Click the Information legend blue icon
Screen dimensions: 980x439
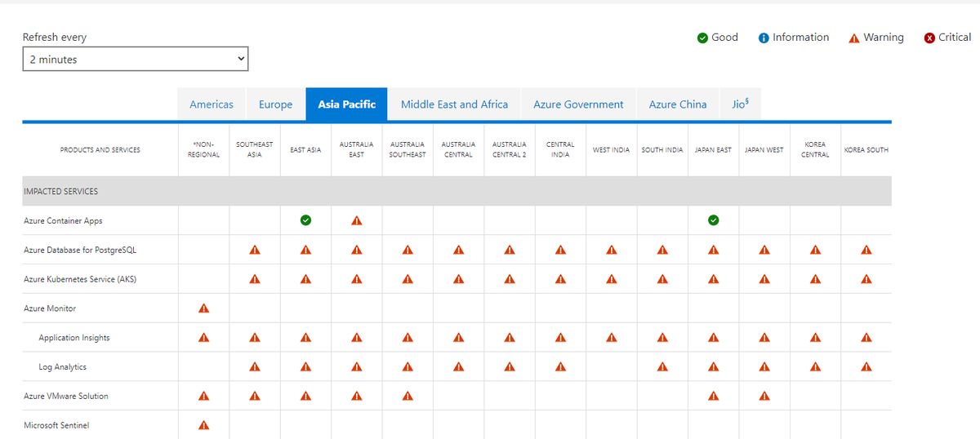tap(764, 38)
